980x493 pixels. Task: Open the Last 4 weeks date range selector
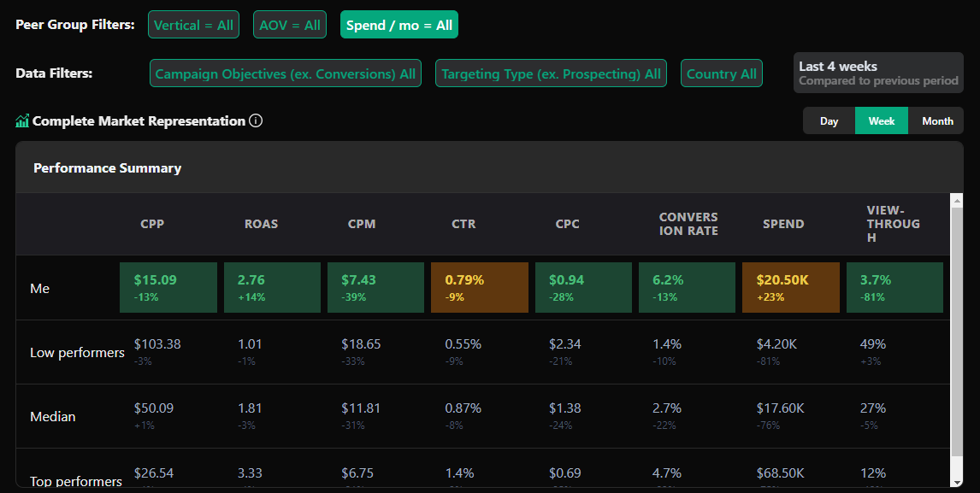[878, 73]
